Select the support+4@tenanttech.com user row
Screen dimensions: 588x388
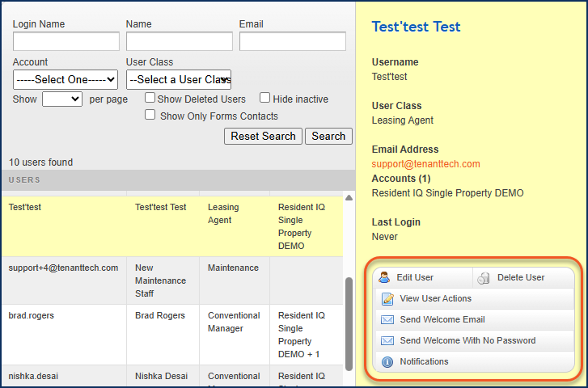[x=172, y=280]
